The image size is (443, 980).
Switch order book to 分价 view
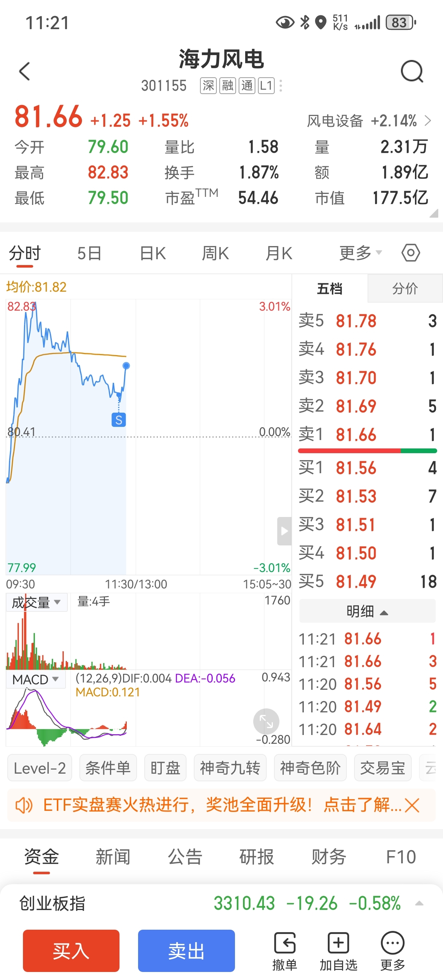click(x=405, y=288)
